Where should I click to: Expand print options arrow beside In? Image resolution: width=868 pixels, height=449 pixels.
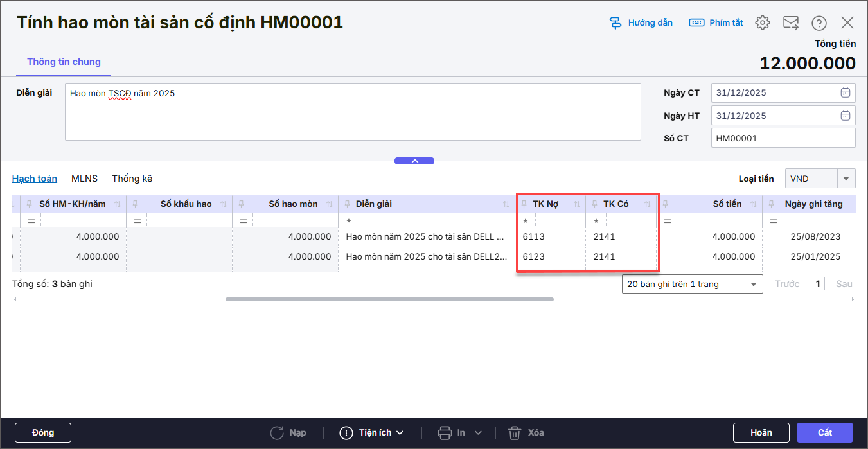(477, 433)
